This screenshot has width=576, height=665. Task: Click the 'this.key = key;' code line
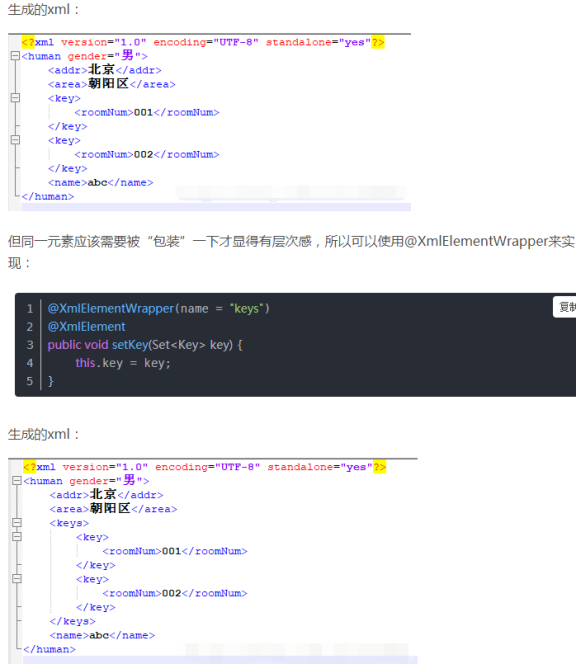click(x=123, y=363)
